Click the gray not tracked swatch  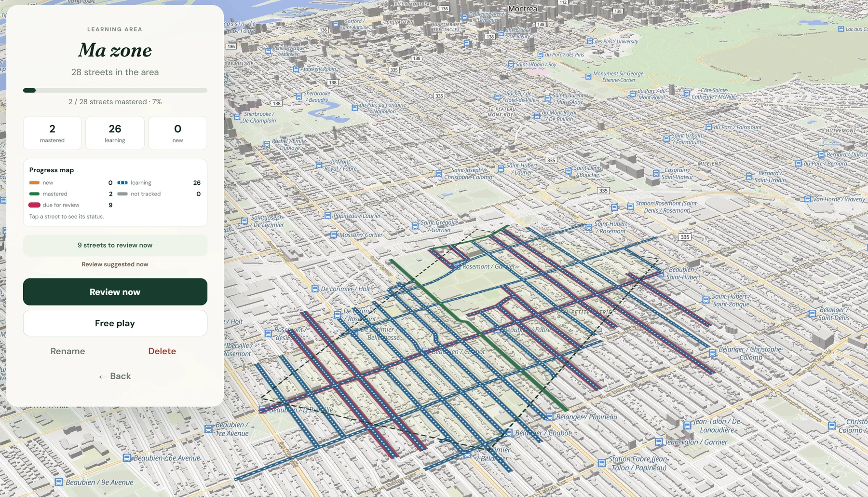[122, 194]
